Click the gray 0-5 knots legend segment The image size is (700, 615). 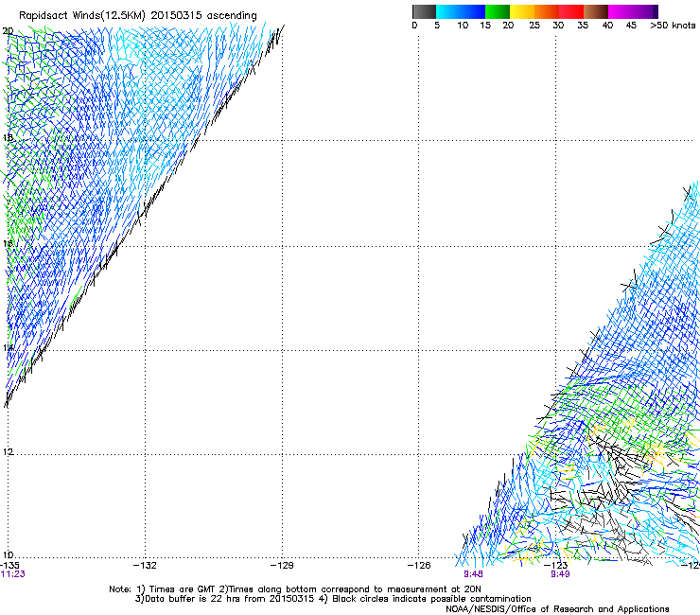click(424, 11)
